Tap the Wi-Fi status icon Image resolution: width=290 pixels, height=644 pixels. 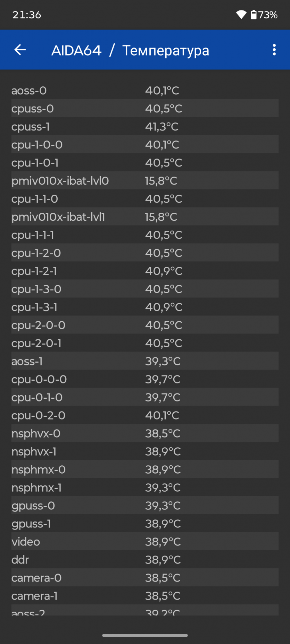241,15
